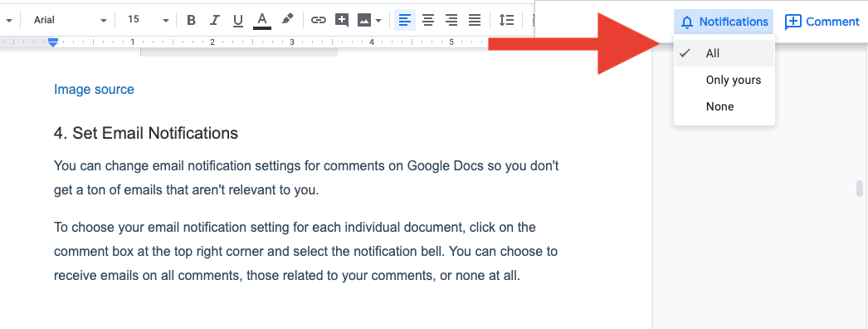Image resolution: width=868 pixels, height=329 pixels.
Task: Open the insert image dropdown arrow
Action: coord(378,21)
